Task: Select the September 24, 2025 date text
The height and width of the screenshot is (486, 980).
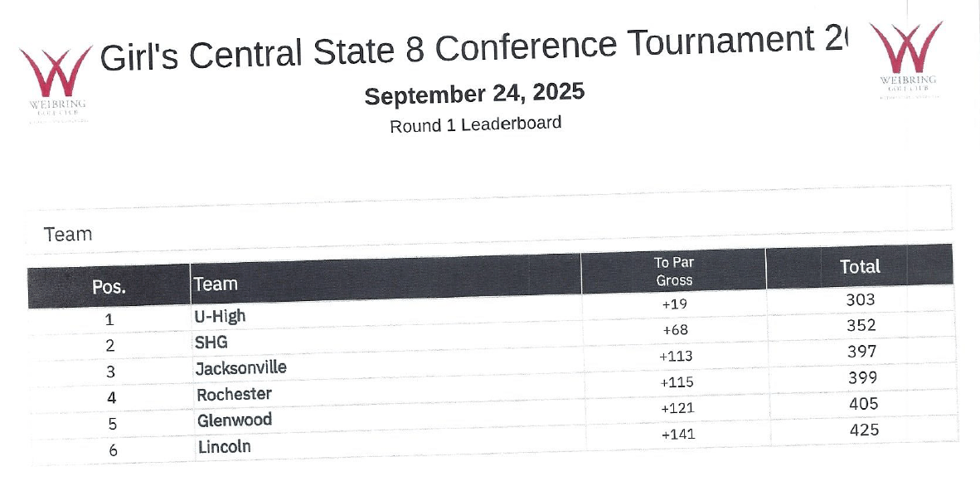Action: tap(474, 94)
